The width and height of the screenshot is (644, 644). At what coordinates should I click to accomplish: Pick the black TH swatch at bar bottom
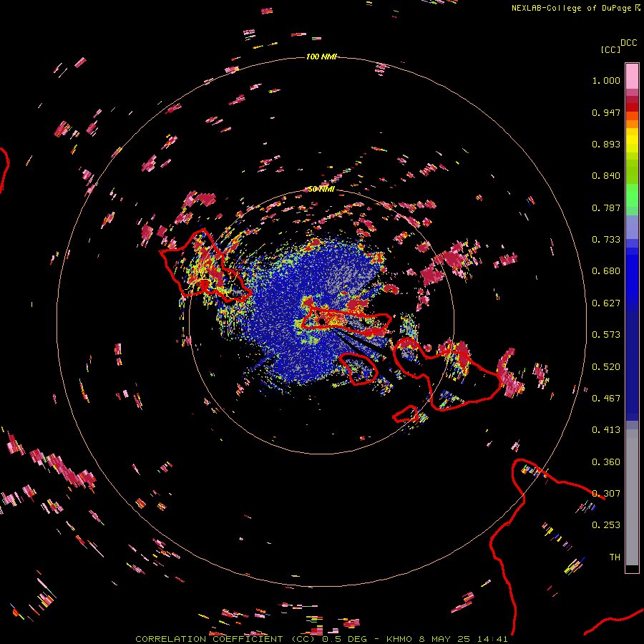(x=632, y=569)
